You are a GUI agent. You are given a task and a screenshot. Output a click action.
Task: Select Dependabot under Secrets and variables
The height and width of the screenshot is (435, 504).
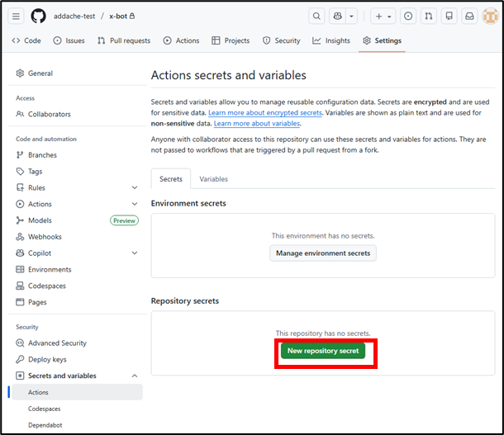tap(45, 425)
